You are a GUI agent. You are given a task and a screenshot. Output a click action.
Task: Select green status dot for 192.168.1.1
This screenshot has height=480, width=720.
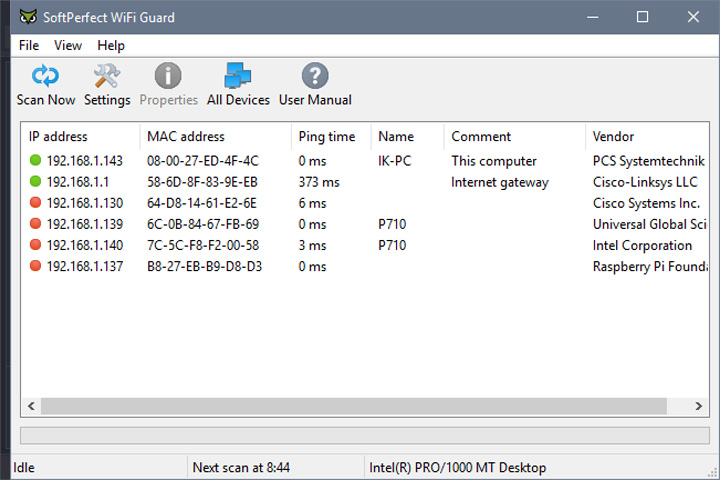(35, 181)
